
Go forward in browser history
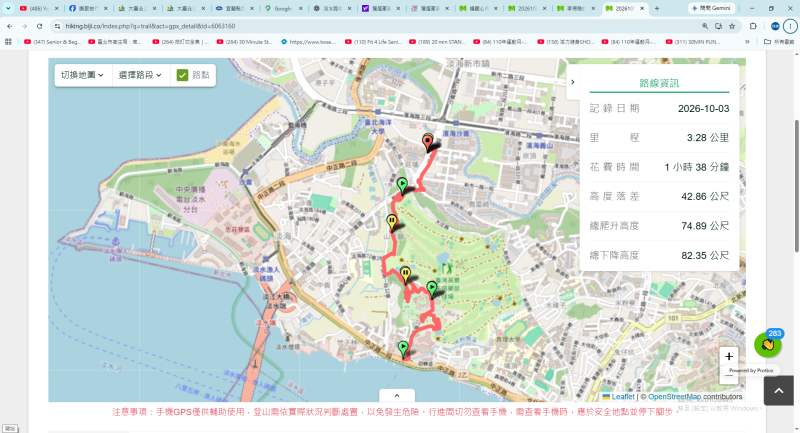pos(24,26)
